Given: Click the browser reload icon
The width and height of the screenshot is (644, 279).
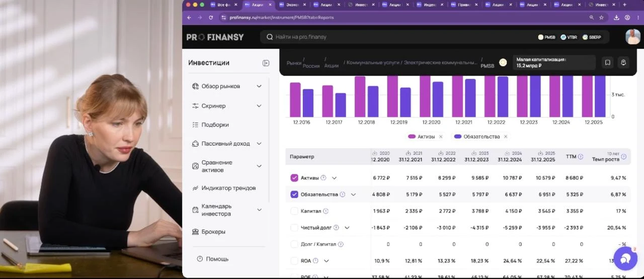Looking at the screenshot, I should (211, 17).
